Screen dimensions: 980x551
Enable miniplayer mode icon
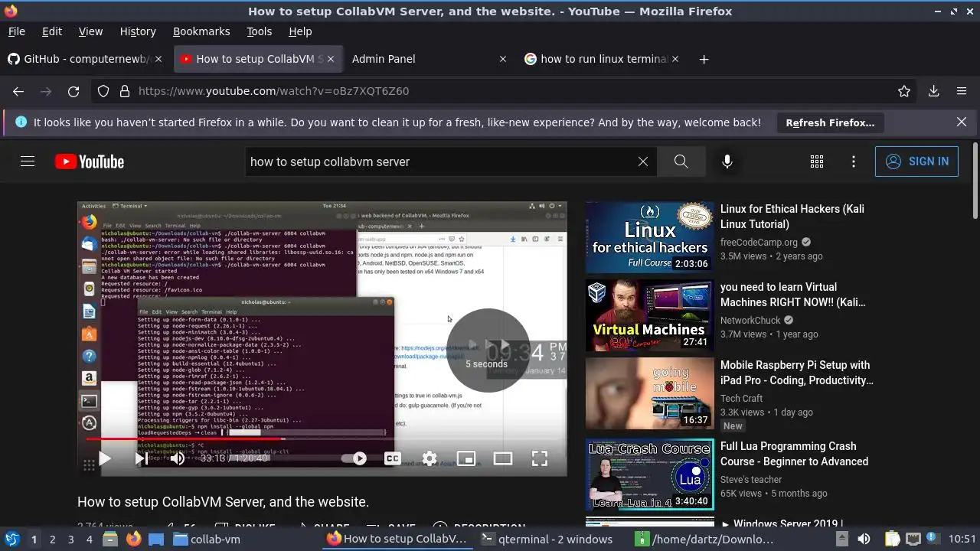point(466,458)
